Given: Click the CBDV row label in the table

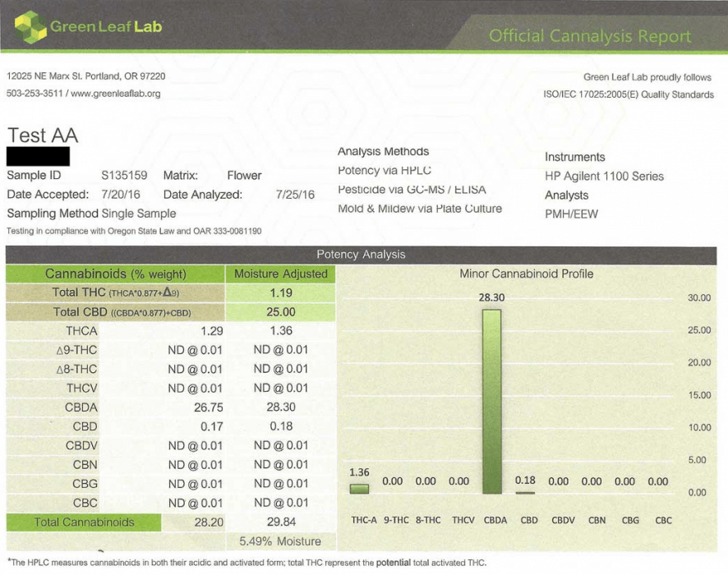Looking at the screenshot, I should click(81, 445).
